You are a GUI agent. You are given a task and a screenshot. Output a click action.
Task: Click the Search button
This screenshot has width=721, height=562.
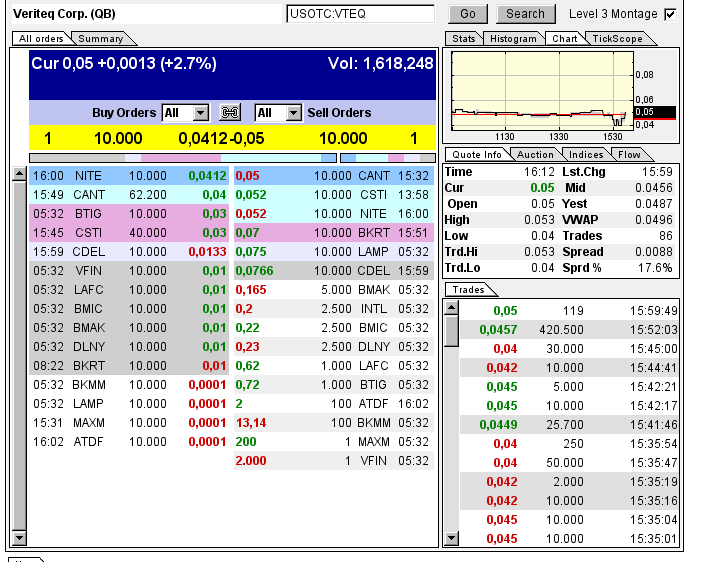[x=525, y=14]
